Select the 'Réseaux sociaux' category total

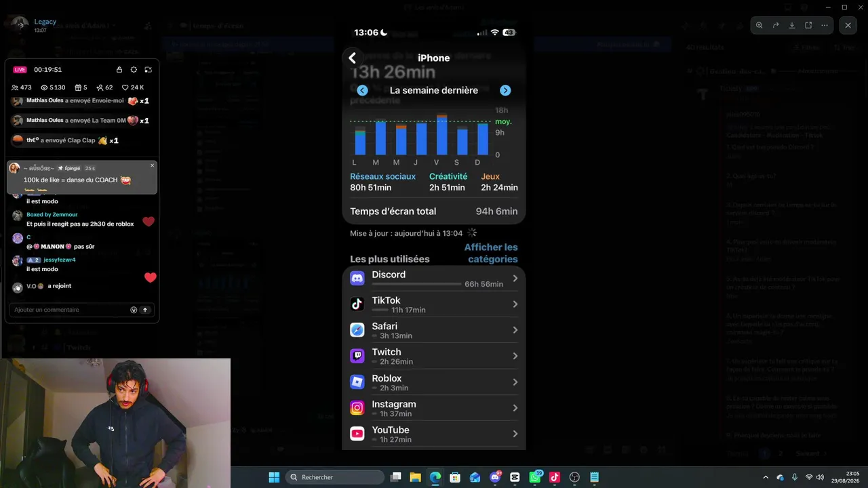[x=382, y=182]
